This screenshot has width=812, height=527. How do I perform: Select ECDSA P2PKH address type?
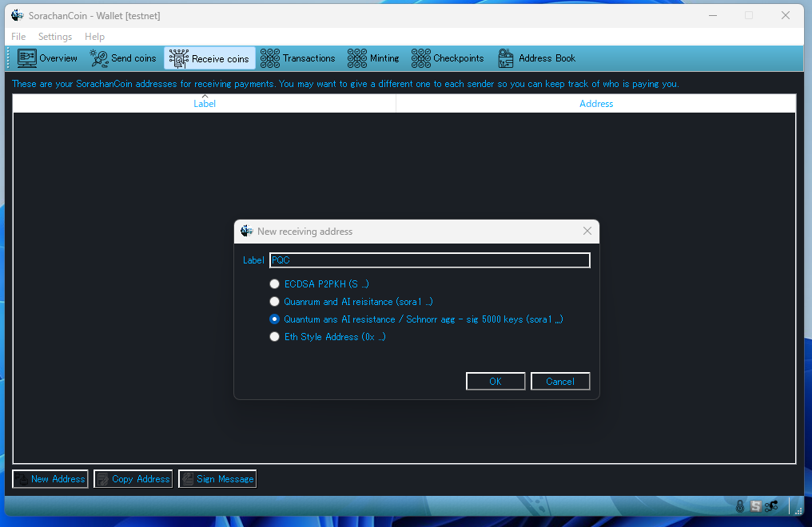point(275,284)
